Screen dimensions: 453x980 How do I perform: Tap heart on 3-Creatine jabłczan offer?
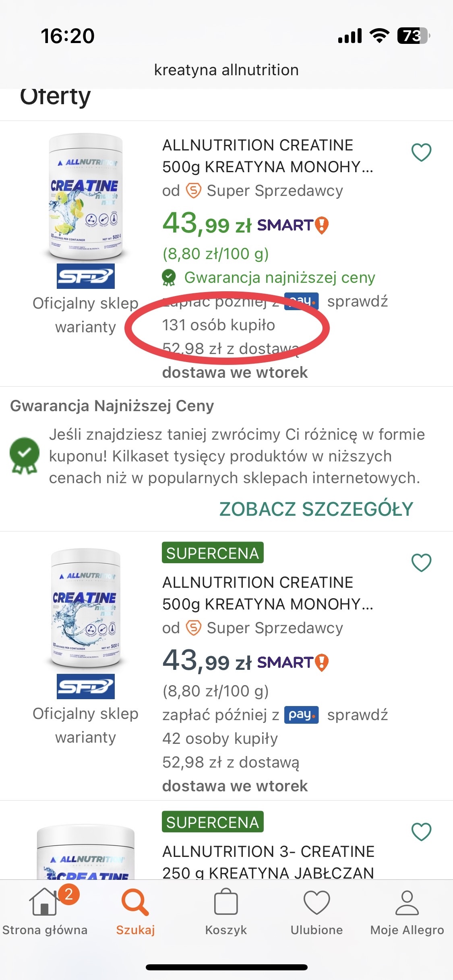coord(421,832)
